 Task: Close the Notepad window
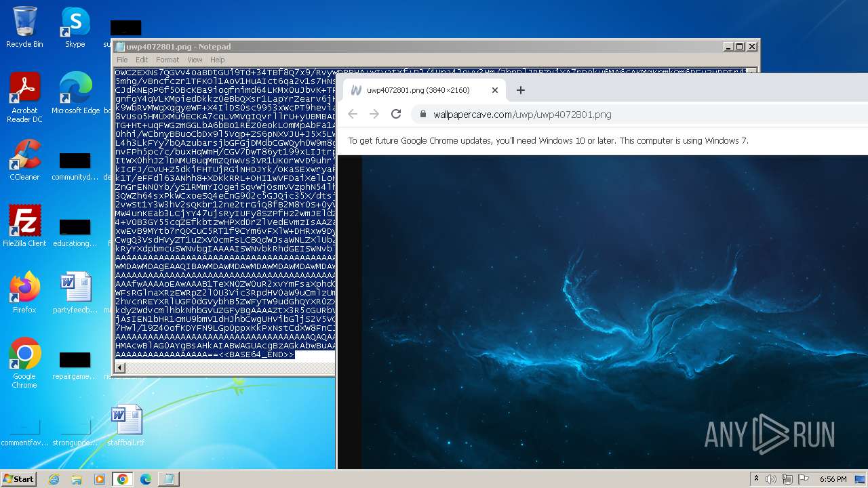751,47
